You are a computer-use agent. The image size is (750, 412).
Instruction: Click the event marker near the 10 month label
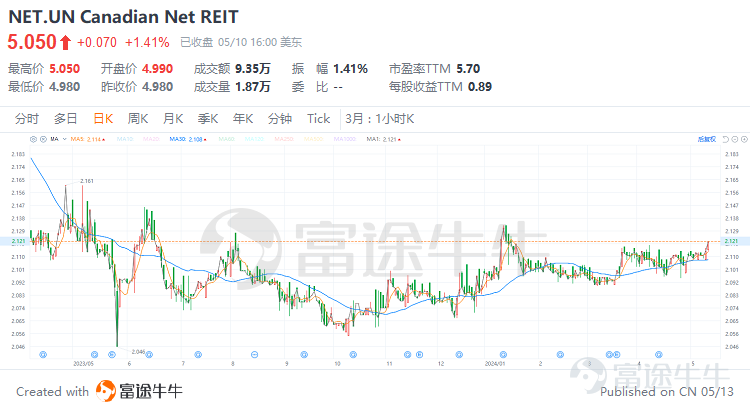[353, 355]
